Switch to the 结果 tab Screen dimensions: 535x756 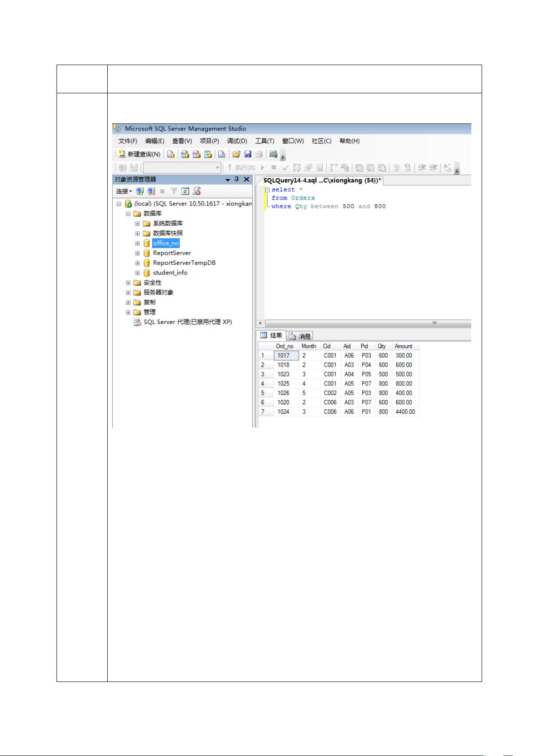coord(271,336)
